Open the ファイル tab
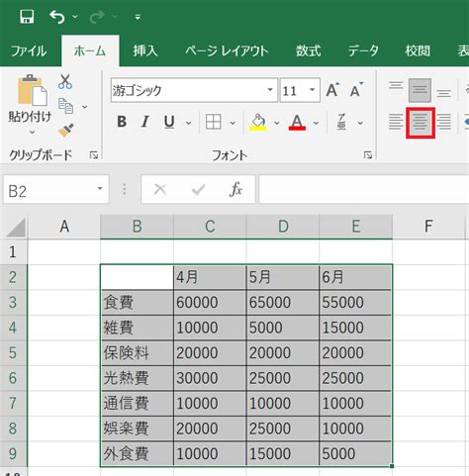This screenshot has height=476, width=469. pyautogui.click(x=29, y=51)
